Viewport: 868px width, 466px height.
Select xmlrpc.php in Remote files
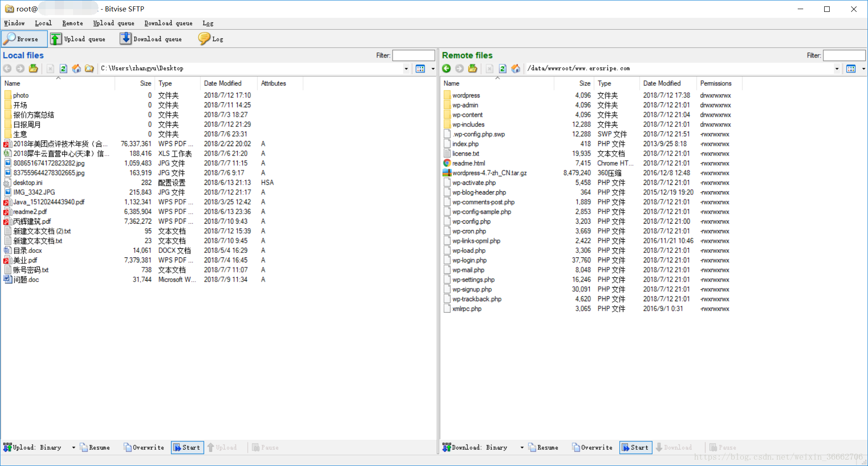point(467,309)
